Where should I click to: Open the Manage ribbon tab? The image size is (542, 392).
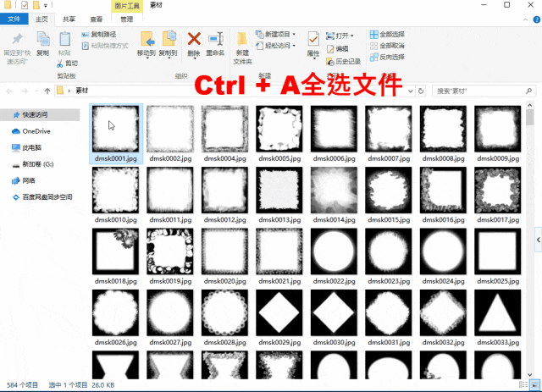pos(126,19)
